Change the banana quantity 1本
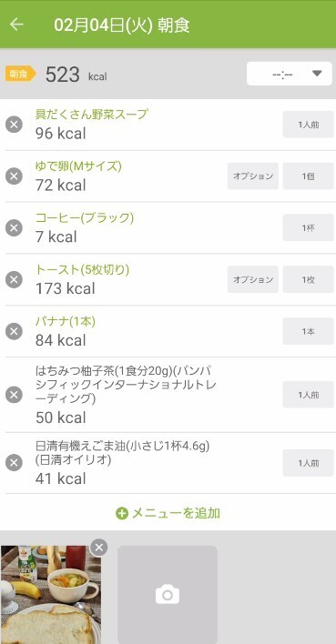Image resolution: width=336 pixels, height=644 pixels. coord(308,331)
